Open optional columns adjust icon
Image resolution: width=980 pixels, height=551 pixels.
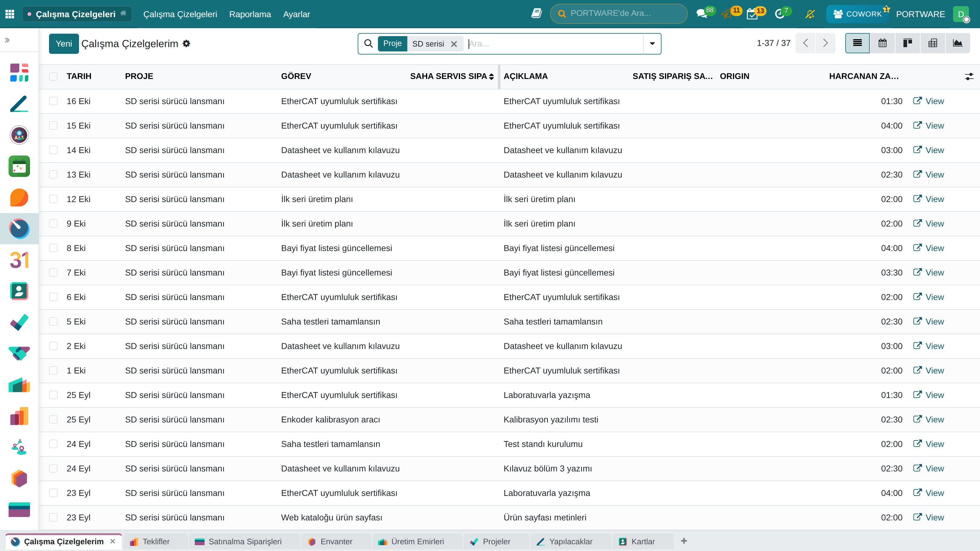969,77
